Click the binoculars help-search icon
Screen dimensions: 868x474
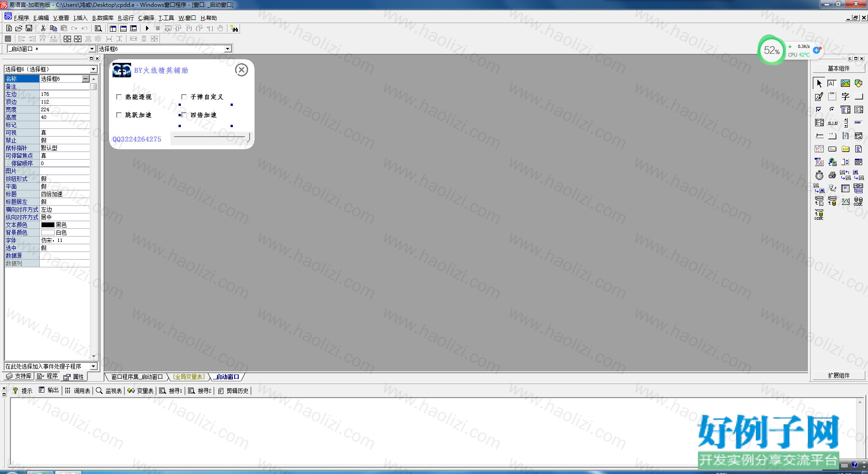234,28
